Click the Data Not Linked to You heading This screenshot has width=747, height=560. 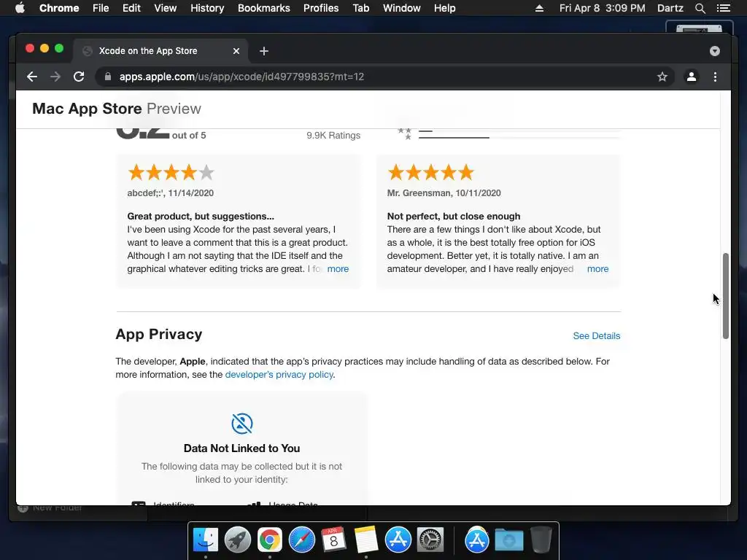click(242, 448)
